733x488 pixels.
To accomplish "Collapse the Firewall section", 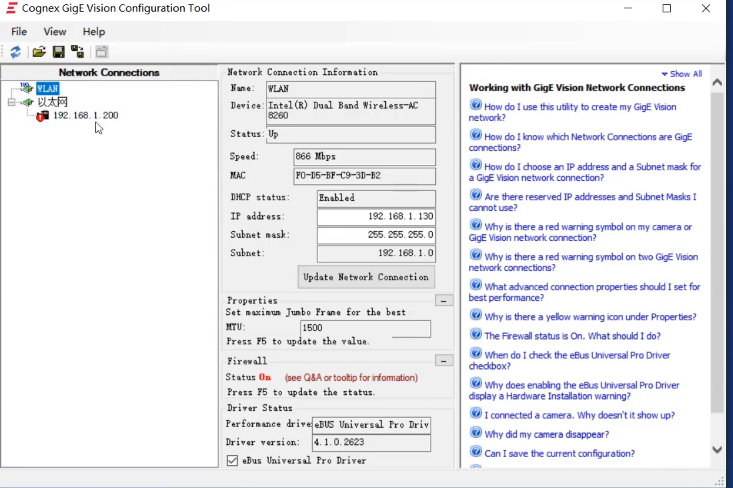I will click(444, 360).
